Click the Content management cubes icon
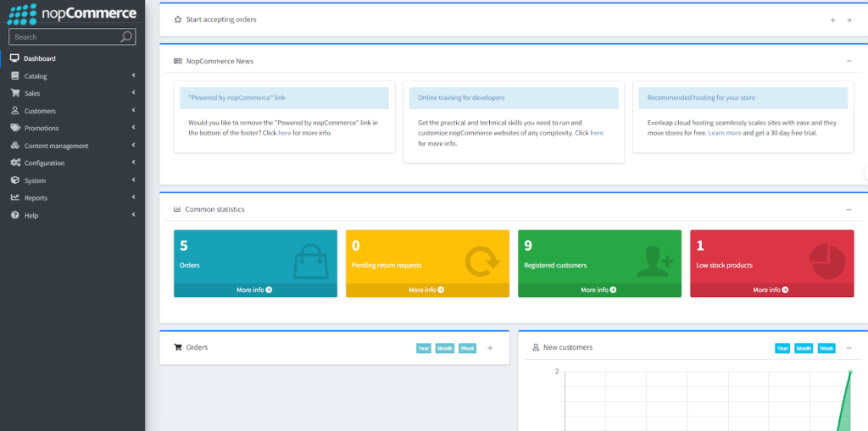 click(15, 146)
